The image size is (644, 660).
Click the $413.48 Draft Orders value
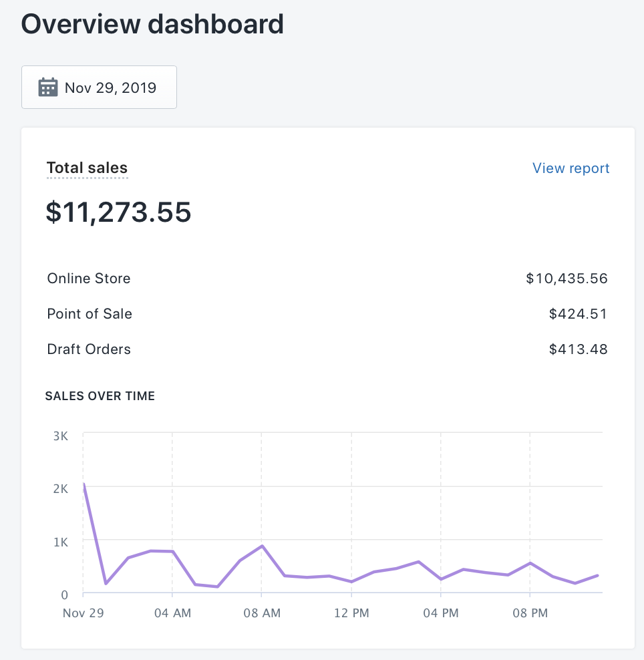pyautogui.click(x=578, y=349)
